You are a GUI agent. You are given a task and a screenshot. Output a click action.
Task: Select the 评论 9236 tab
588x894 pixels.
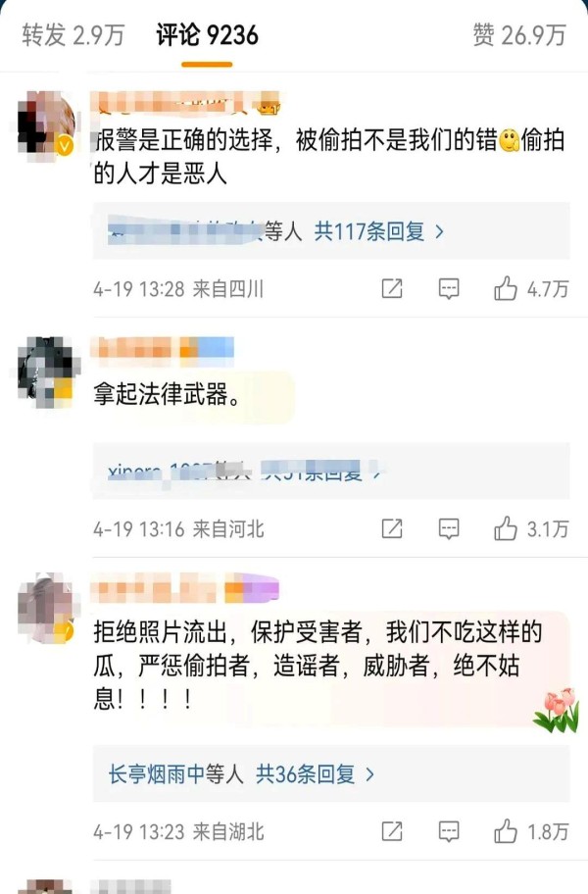(x=208, y=35)
